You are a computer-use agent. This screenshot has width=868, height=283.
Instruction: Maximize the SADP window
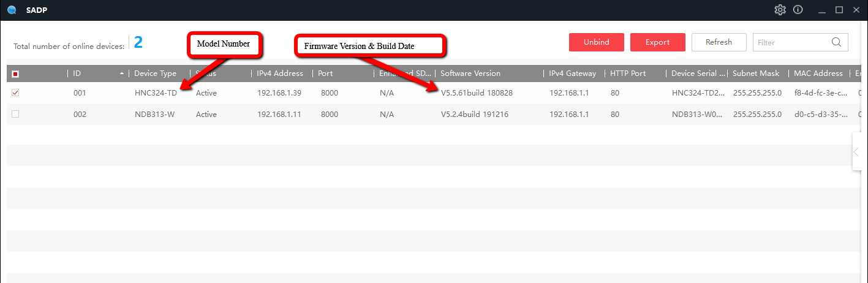coord(839,10)
